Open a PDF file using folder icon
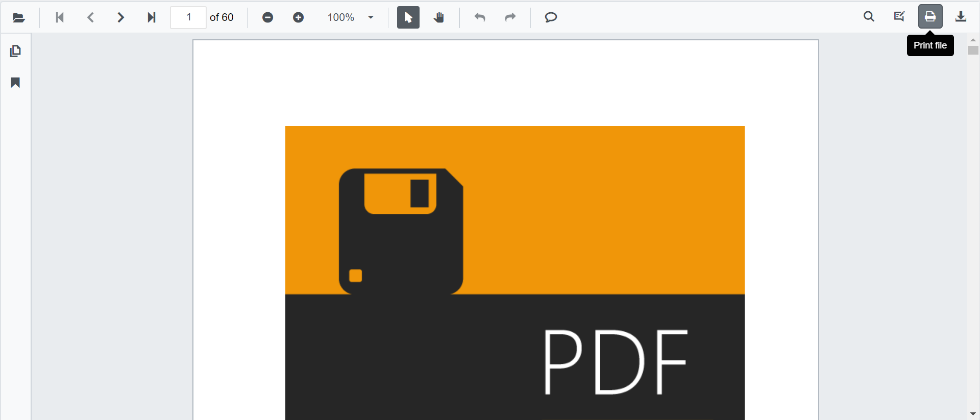The image size is (980, 420). click(19, 17)
